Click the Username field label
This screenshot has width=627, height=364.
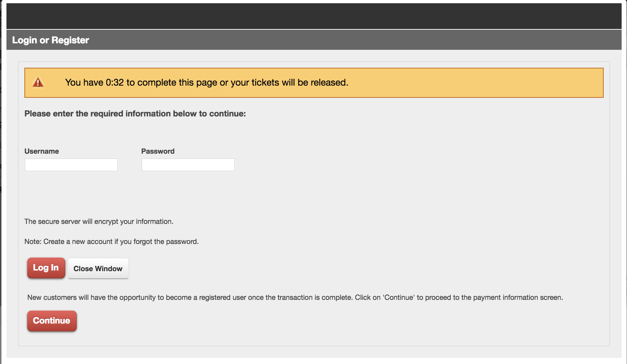42,151
